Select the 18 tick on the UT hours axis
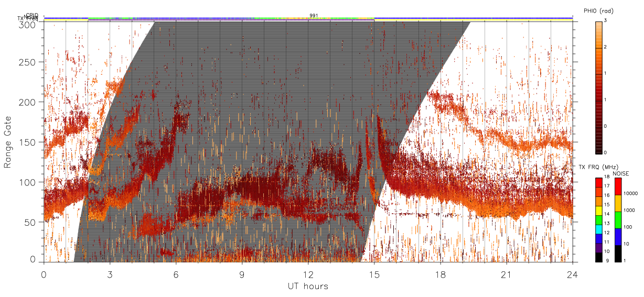 (x=441, y=274)
